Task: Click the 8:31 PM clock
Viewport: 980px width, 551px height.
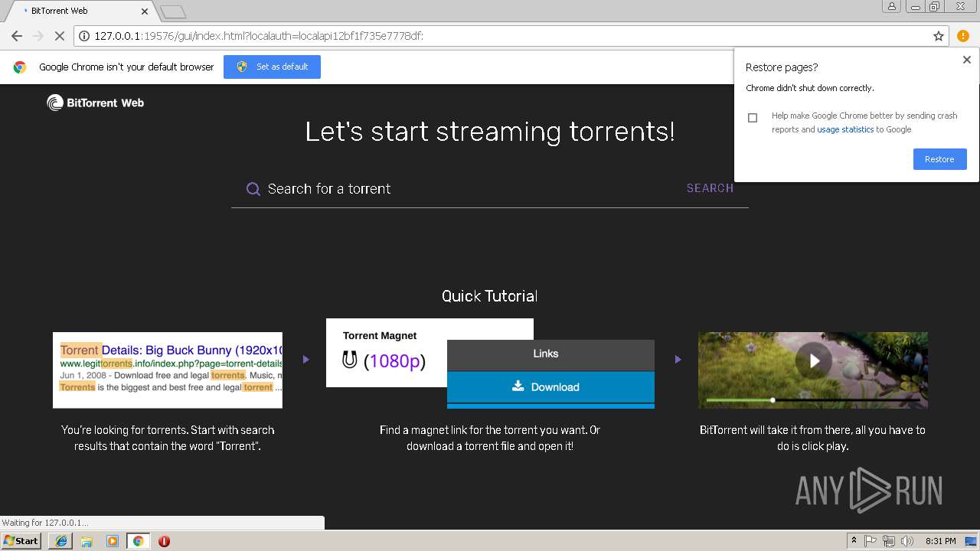Action: coord(940,541)
